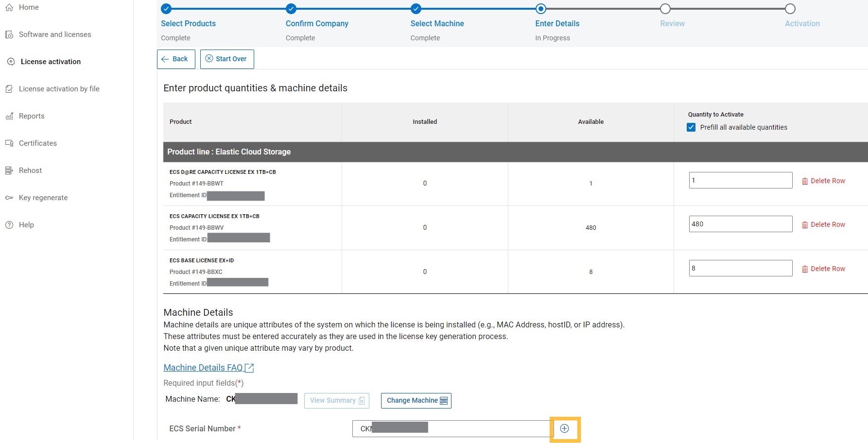Click the external link icon on Machine Details FAQ
Image resolution: width=868 pixels, height=443 pixels.
[x=249, y=367]
